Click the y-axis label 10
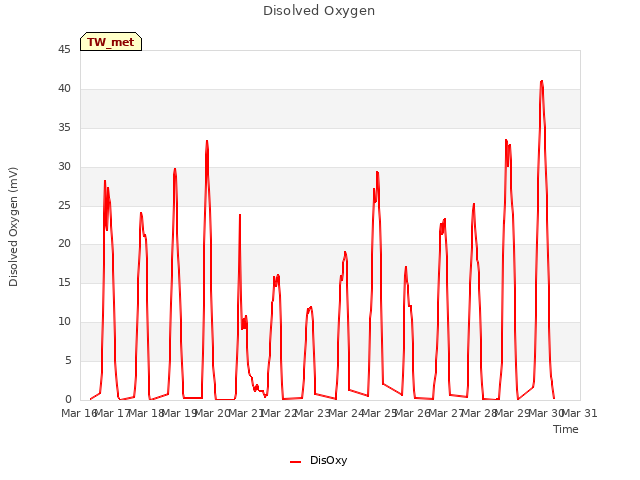 coord(64,321)
